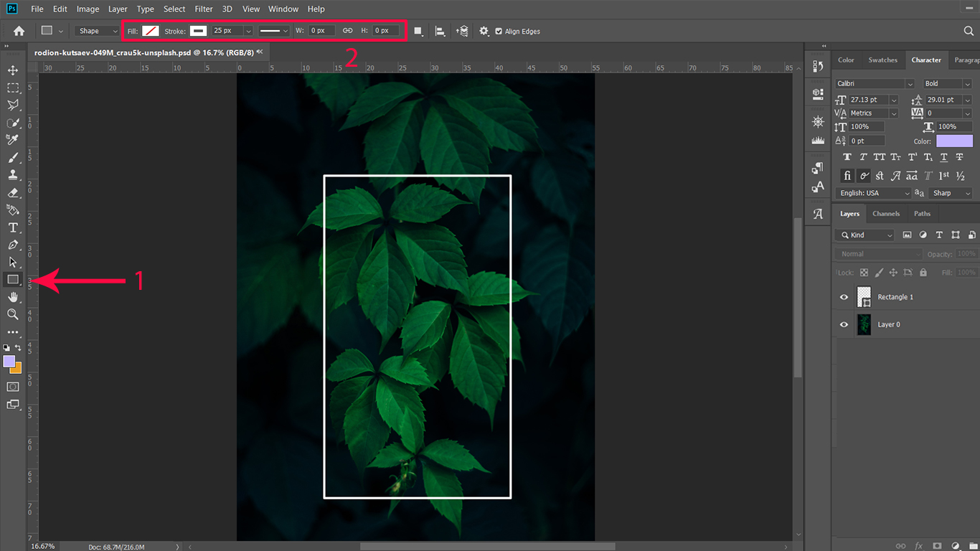Toggle All Caps text style
Viewport: 980px width, 551px height.
point(880,158)
